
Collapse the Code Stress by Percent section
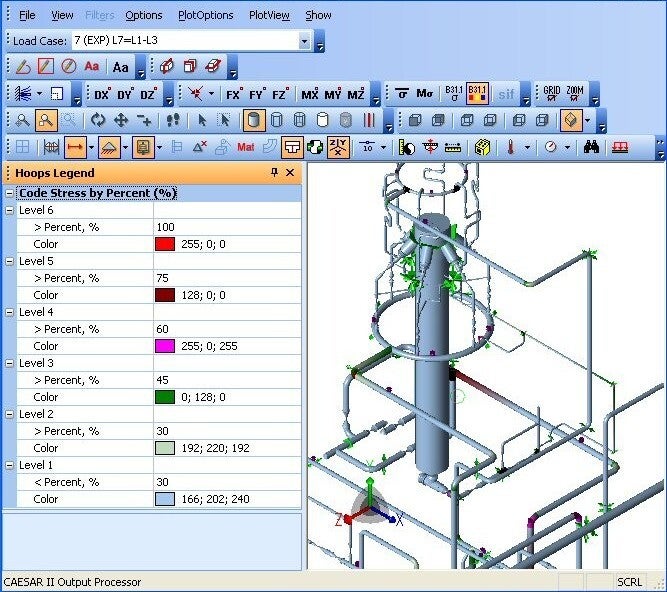[9, 193]
